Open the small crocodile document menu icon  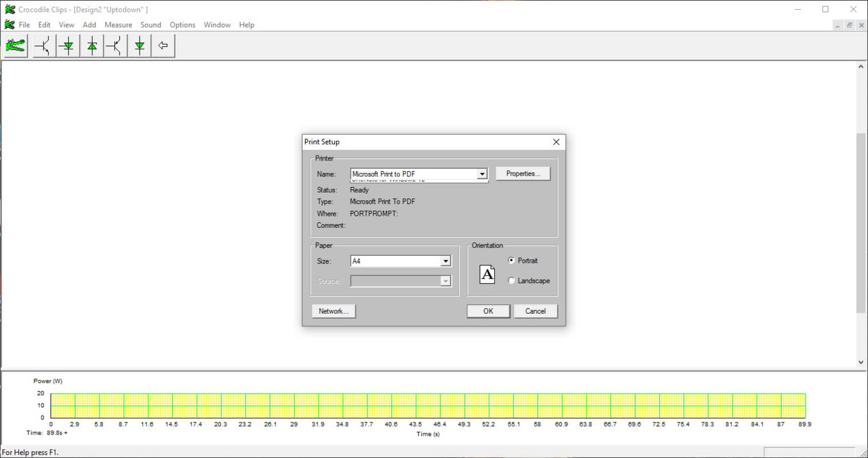point(10,25)
